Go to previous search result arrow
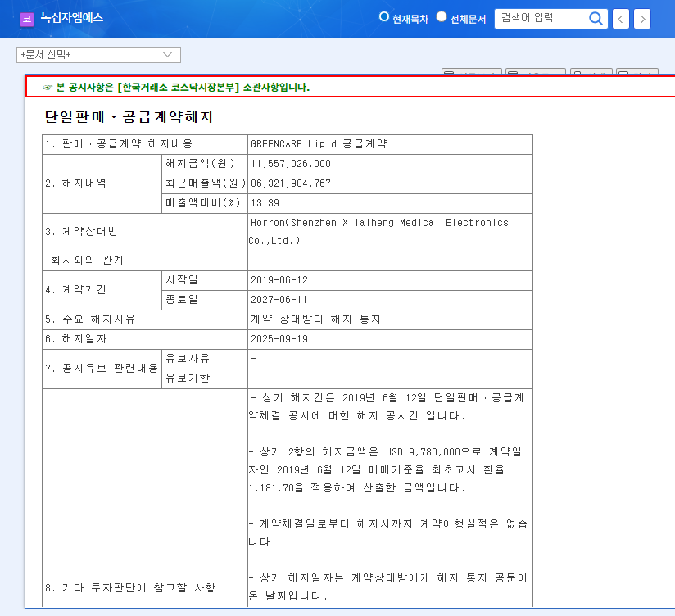This screenshot has width=675, height=616. pyautogui.click(x=620, y=19)
